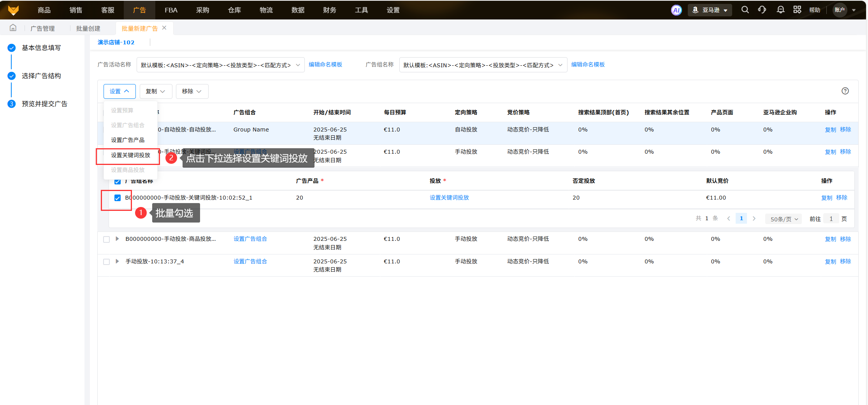Open the apps grid icon
This screenshot has height=405, width=868.
tap(797, 10)
